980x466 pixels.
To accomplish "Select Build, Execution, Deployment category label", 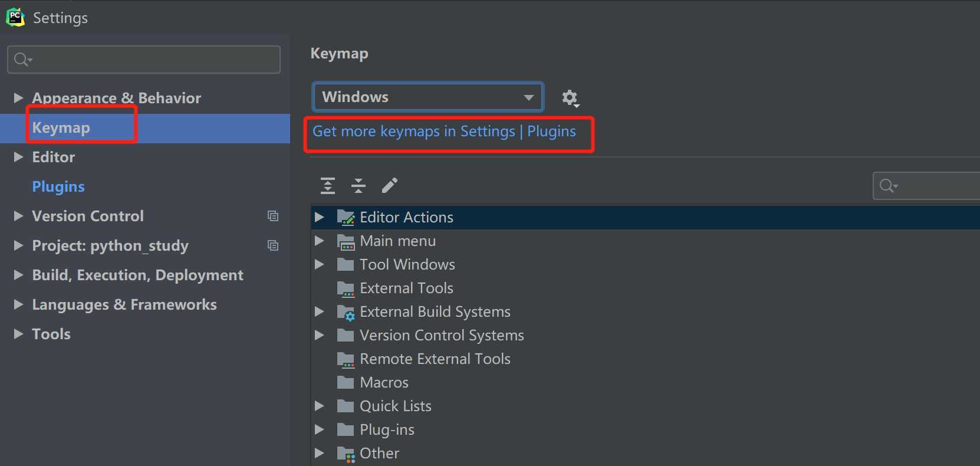I will pyautogui.click(x=137, y=275).
